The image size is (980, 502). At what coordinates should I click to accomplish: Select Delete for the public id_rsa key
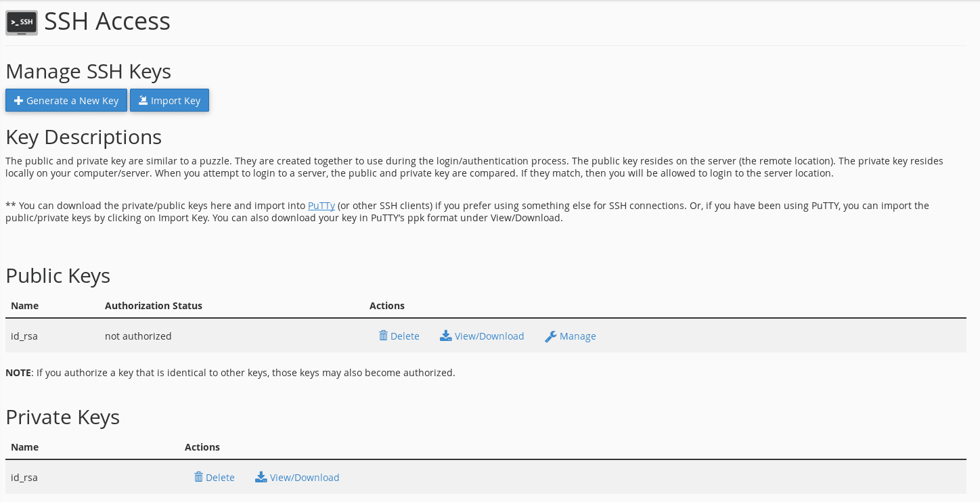click(x=404, y=336)
